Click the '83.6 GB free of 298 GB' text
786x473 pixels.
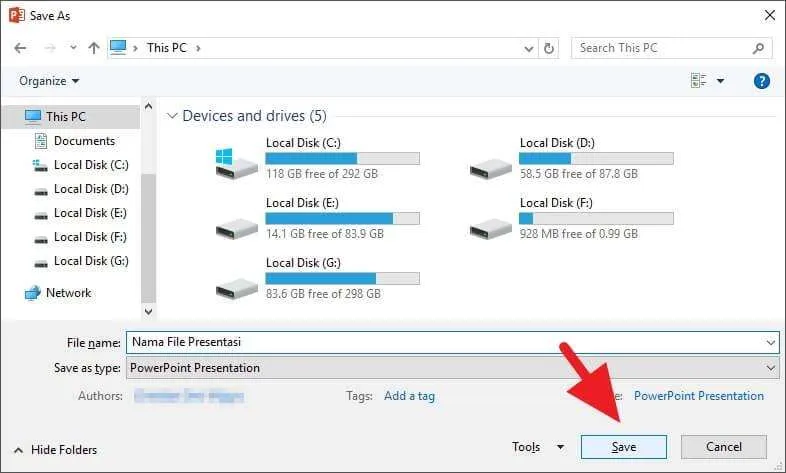point(323,294)
